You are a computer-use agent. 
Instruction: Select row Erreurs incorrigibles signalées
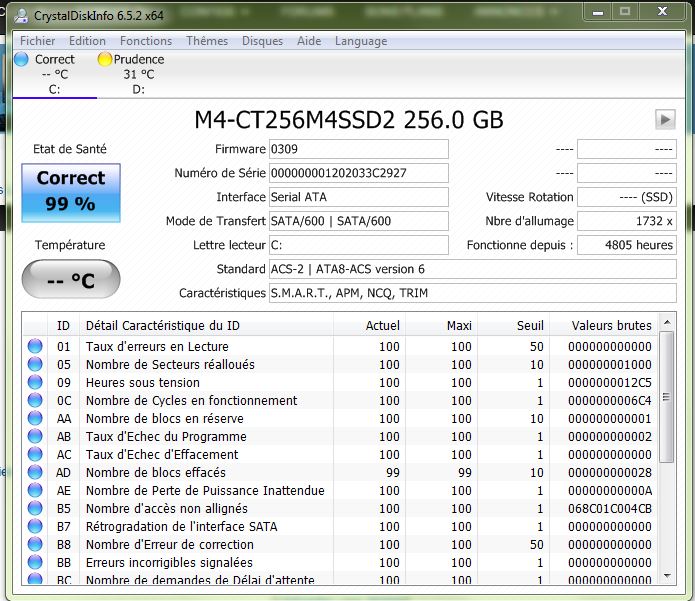pos(340,562)
